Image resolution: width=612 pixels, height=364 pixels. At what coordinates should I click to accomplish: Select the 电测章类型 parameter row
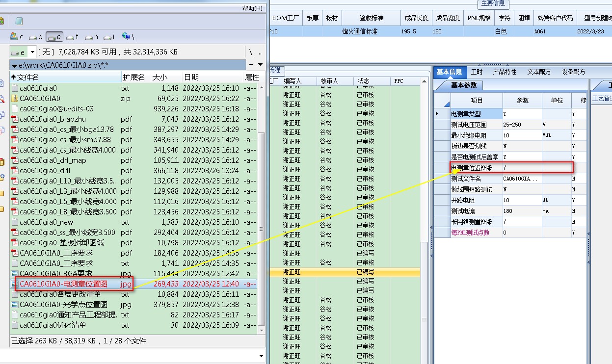tap(510, 114)
